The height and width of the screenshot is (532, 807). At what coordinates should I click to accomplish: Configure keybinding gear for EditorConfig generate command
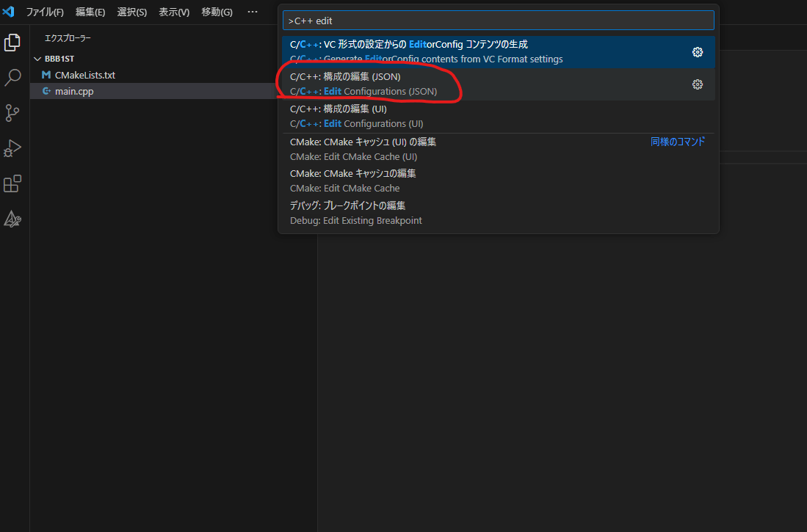[x=698, y=52]
